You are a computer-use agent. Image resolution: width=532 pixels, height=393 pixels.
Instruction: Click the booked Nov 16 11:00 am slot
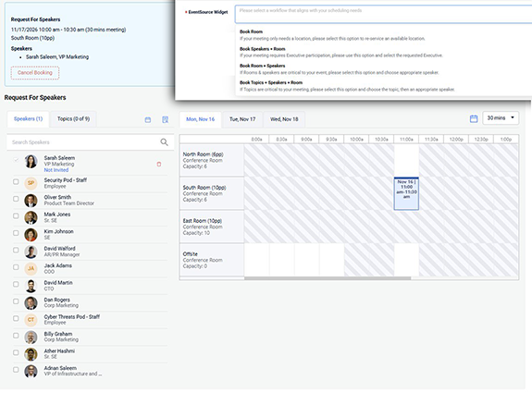pos(406,193)
